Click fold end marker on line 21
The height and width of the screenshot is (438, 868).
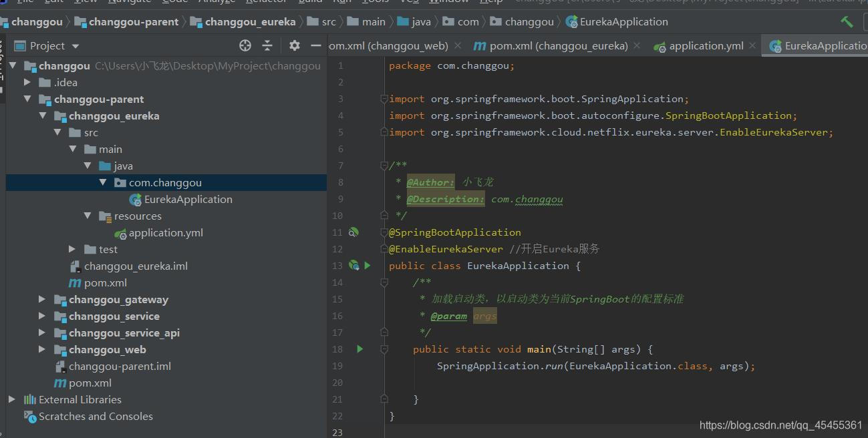(384, 399)
